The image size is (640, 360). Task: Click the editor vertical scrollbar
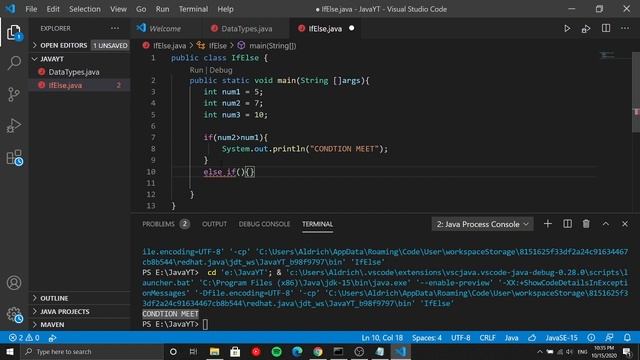click(x=636, y=92)
